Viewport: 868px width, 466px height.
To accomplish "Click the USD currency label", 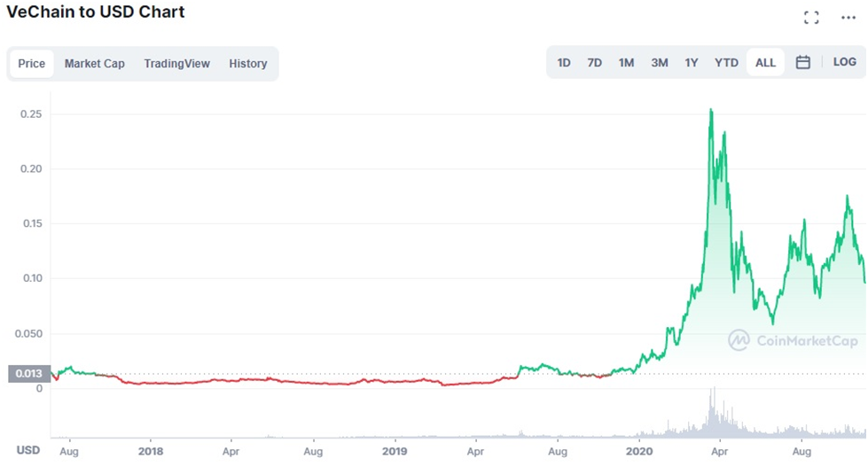I will click(27, 450).
